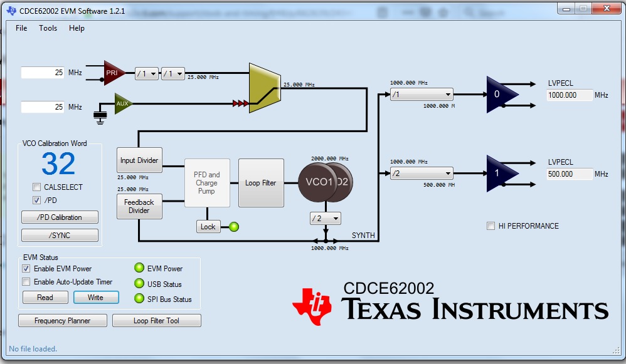Click the Input Divider block
626x364 pixels.
[x=139, y=160]
